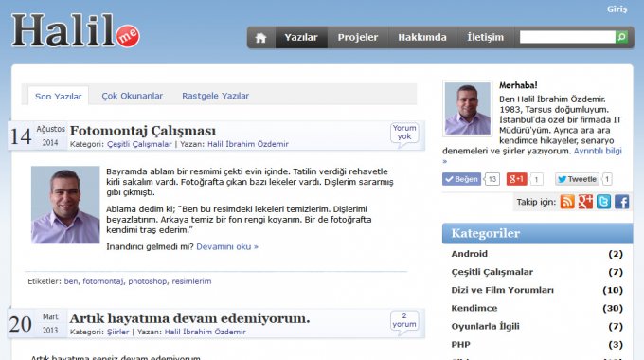Screen dimensions: 644x360
Task: Click the Şiirler category link
Action: point(117,333)
